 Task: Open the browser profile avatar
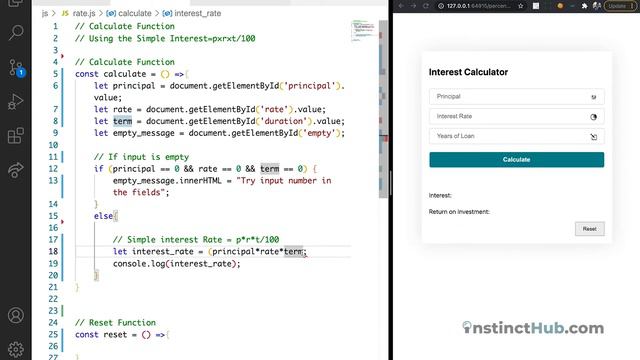coord(596,6)
